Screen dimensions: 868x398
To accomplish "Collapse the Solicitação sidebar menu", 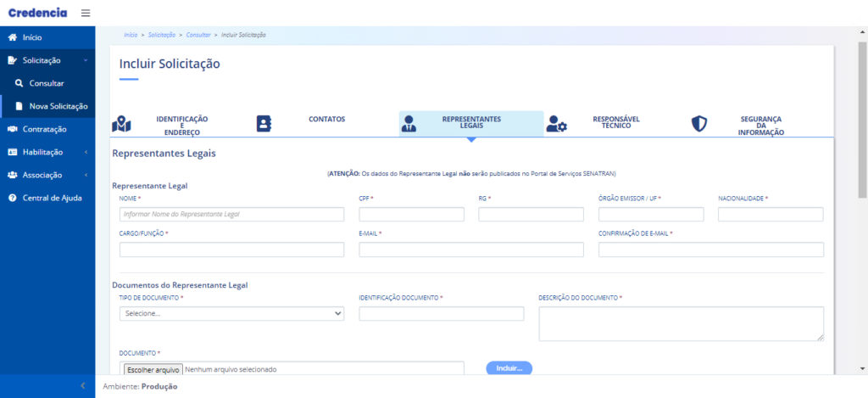I will coord(47,60).
